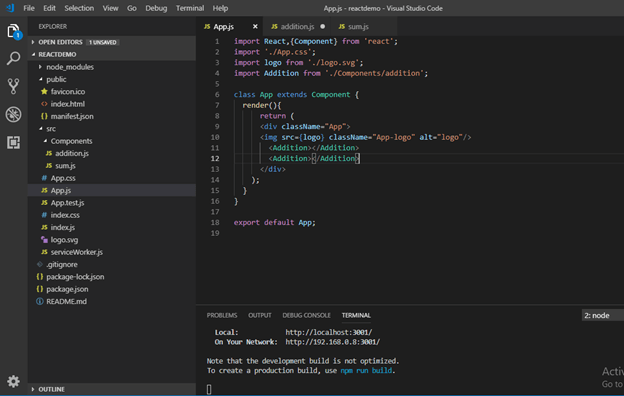Click the .gitignore file icon
624x396 pixels.
click(40, 264)
